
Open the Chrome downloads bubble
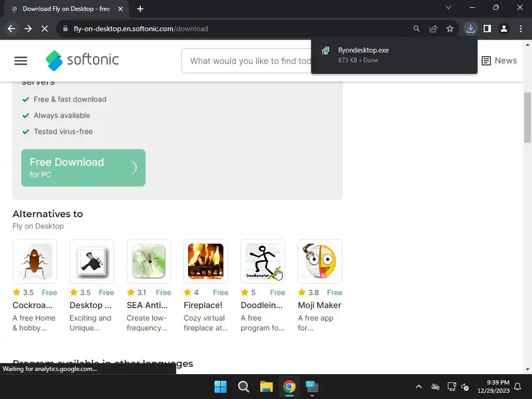point(471,29)
